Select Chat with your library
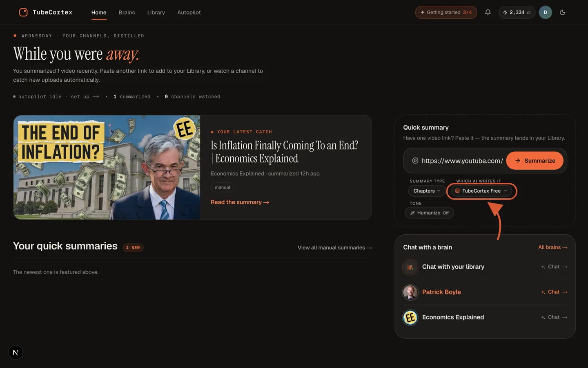This screenshot has width=588, height=368. pyautogui.click(x=453, y=267)
